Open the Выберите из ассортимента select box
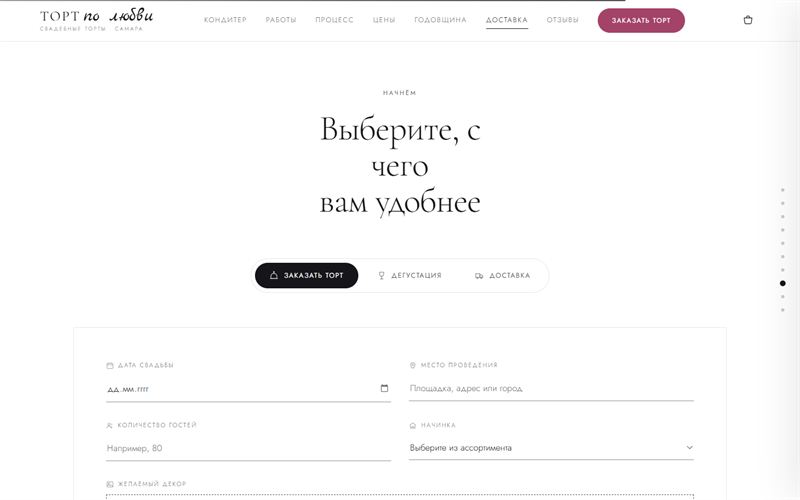This screenshot has width=800, height=500. click(x=551, y=448)
